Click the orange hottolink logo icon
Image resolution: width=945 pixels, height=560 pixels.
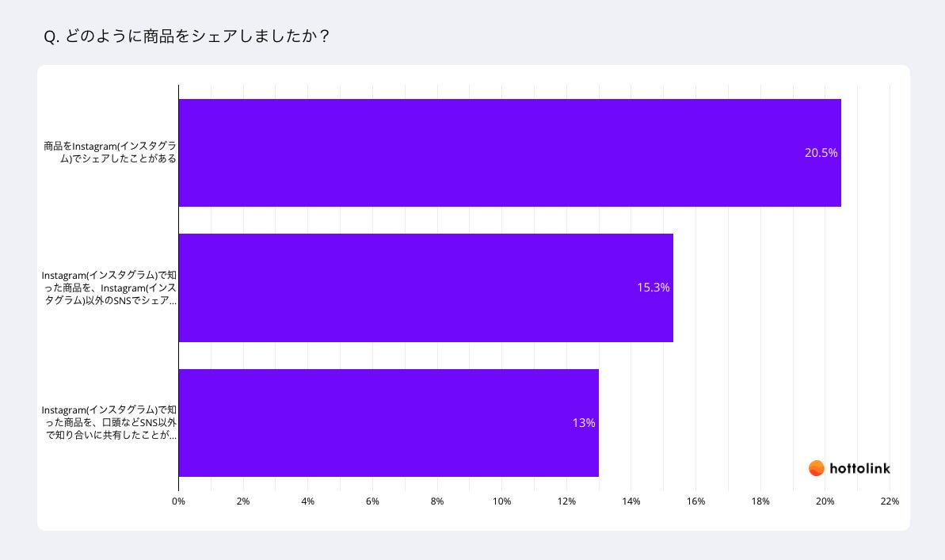pyautogui.click(x=816, y=468)
